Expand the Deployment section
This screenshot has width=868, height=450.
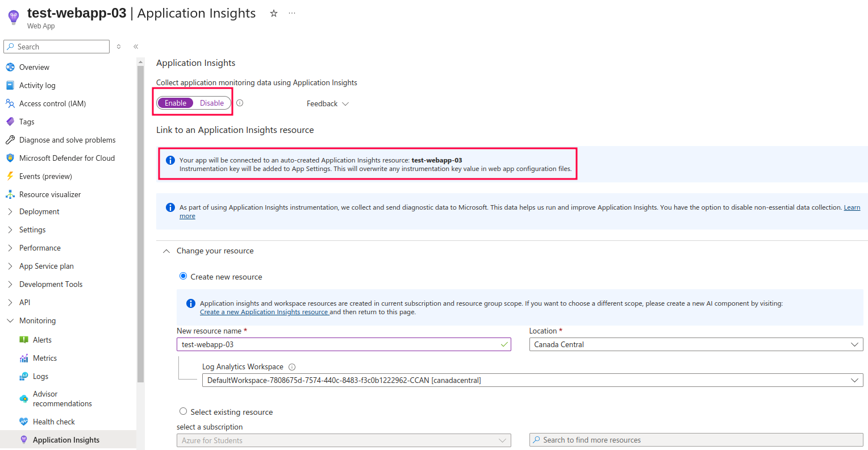tap(10, 211)
